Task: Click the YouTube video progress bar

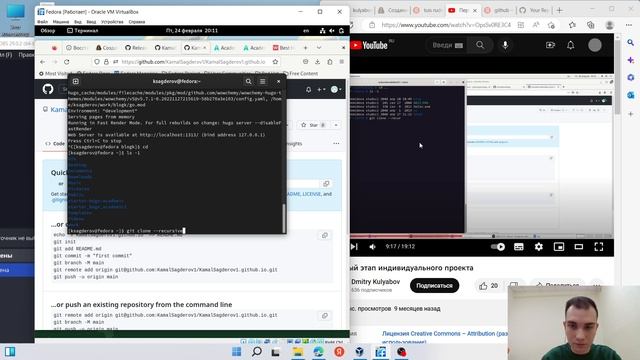Action: pyautogui.click(x=482, y=236)
